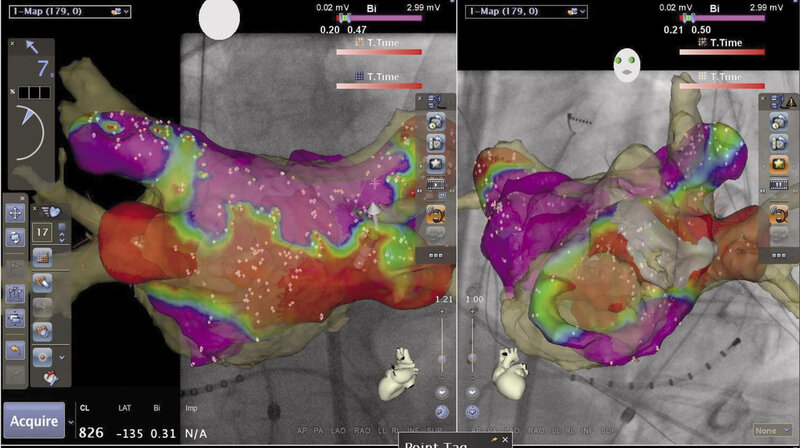Click the right zoom slider handle under 1.00

pos(472,358)
